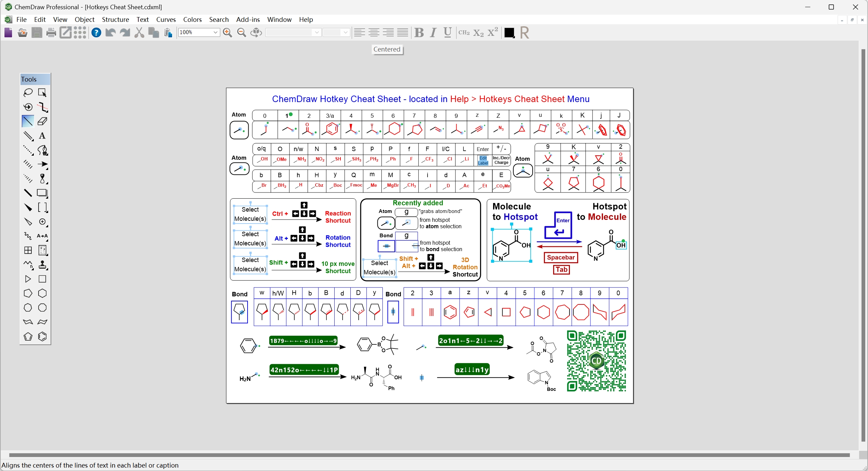
Task: Select the Lasso tool
Action: [x=28, y=92]
